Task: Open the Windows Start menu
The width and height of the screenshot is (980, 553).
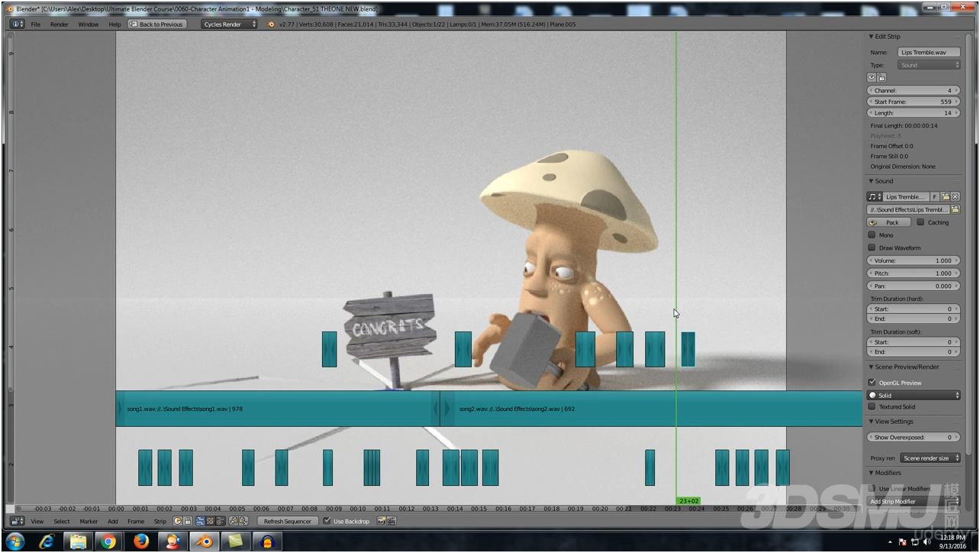Action: 15,542
